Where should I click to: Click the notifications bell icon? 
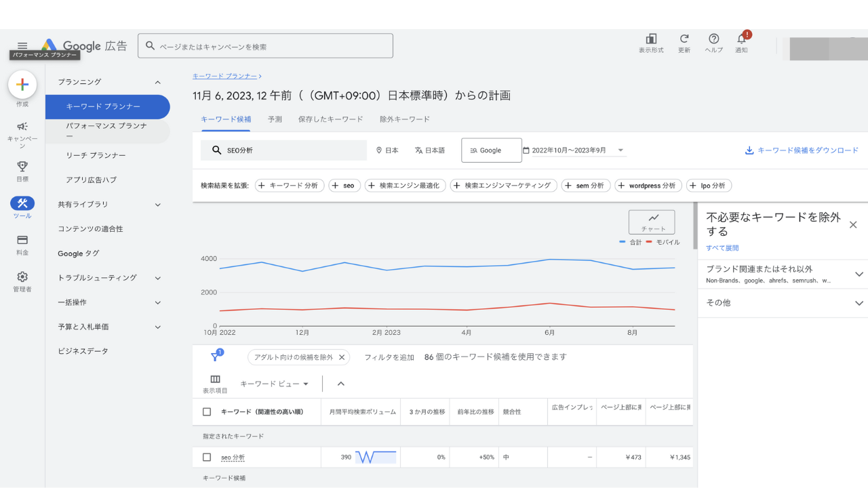click(741, 39)
